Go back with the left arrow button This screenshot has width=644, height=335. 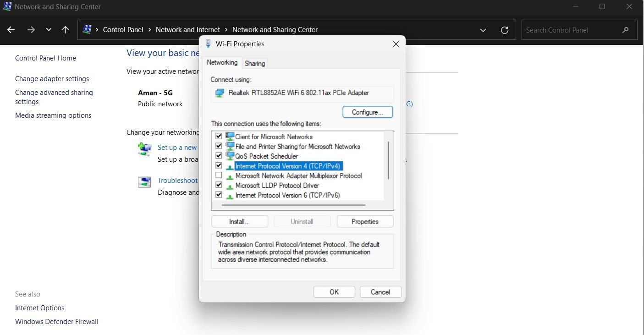pyautogui.click(x=11, y=30)
